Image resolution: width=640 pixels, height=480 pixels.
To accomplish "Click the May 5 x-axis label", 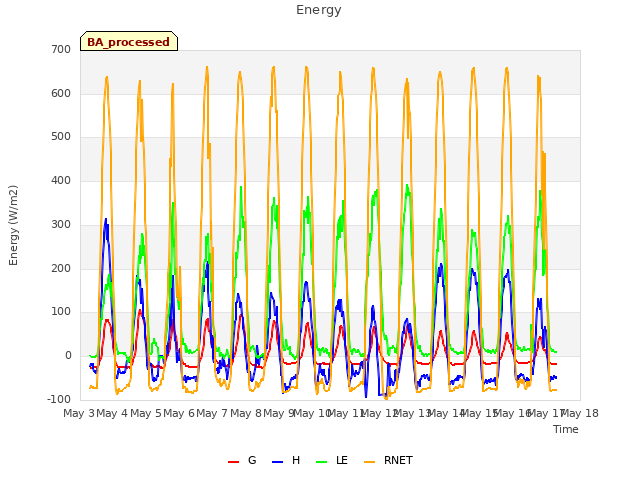I will [146, 413].
